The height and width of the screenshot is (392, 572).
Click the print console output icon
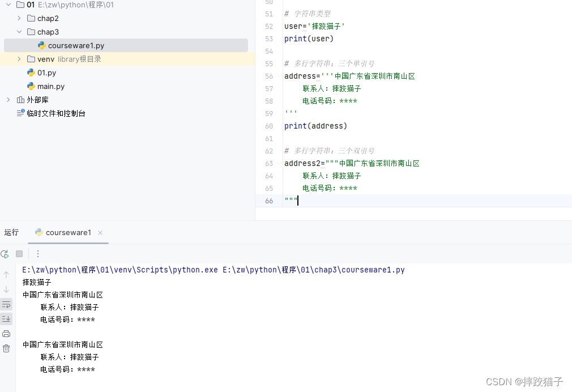pyautogui.click(x=6, y=334)
